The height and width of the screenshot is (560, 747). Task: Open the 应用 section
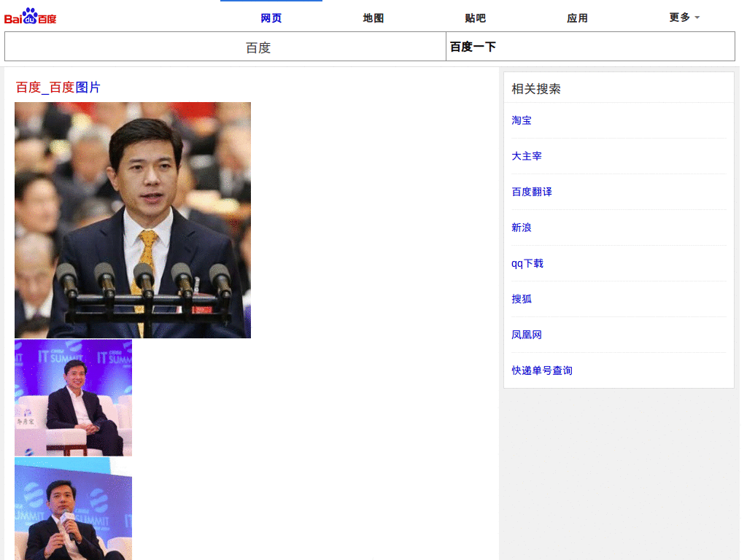click(577, 17)
